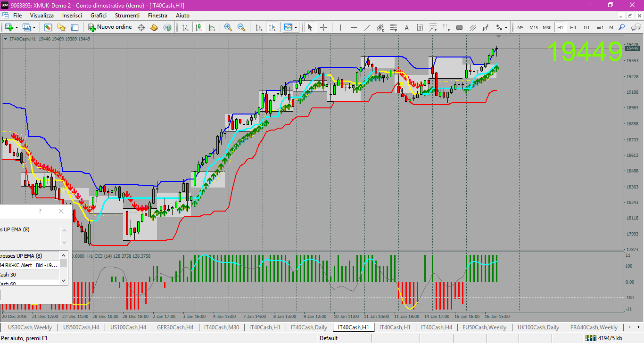Select the rectangle shape tool
The width and height of the screenshot is (644, 343).
coord(459,27)
